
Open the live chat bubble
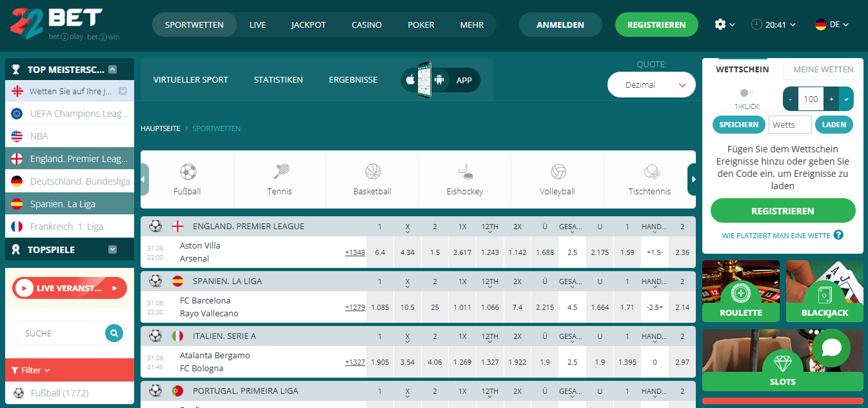pos(831,348)
